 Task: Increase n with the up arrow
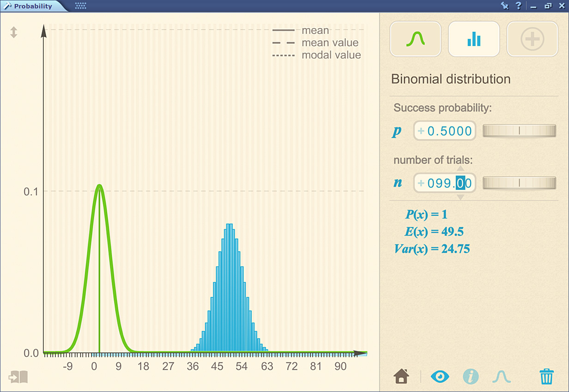coord(460,169)
